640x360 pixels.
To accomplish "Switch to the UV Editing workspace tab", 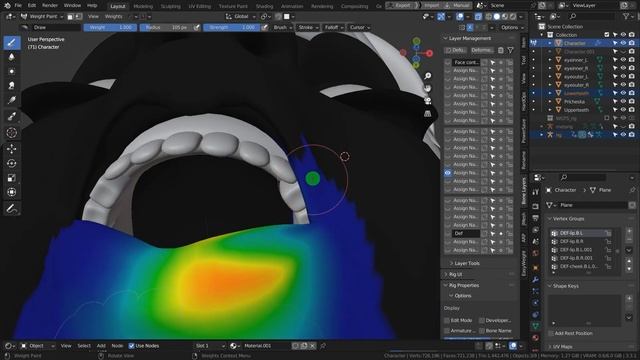I will [x=200, y=6].
